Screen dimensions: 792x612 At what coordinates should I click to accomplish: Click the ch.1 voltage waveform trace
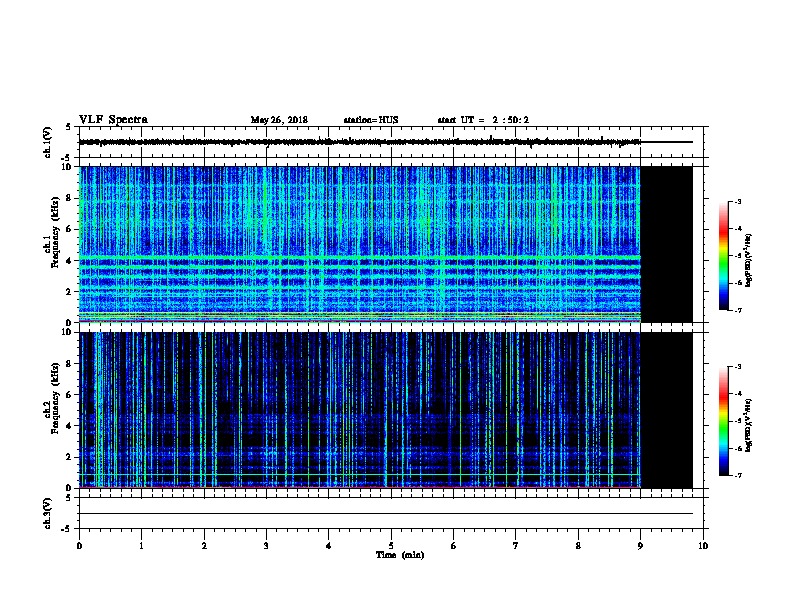[x=360, y=142]
